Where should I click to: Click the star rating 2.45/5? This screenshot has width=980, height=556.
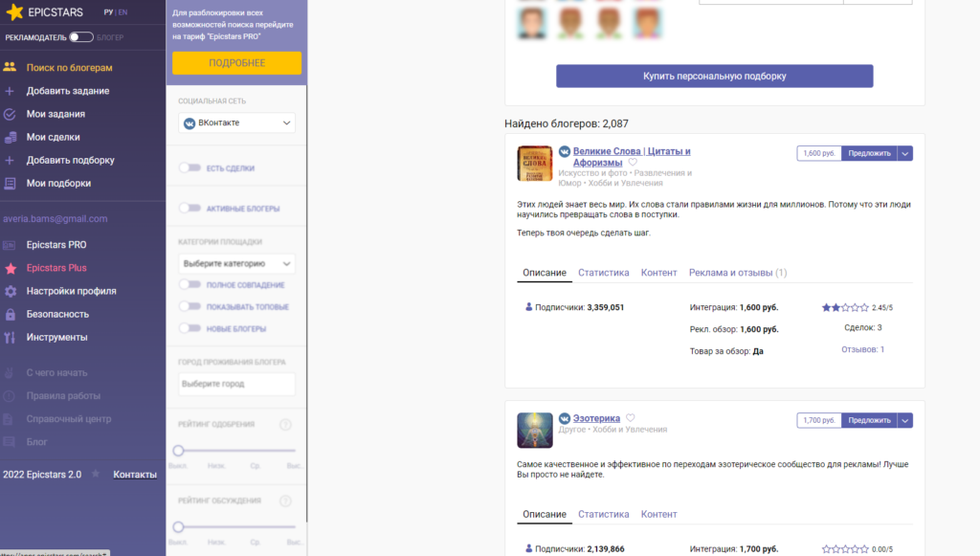click(845, 307)
